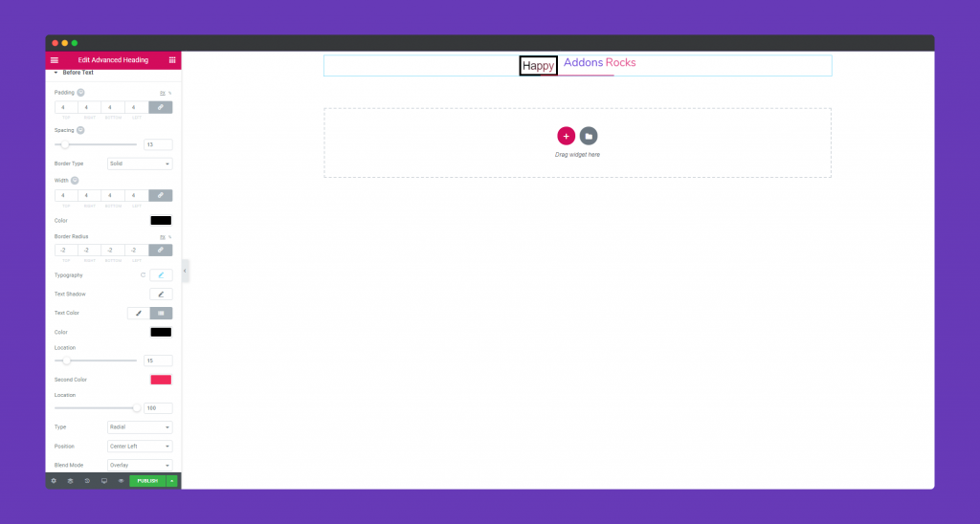Screen dimensions: 980x524
Task: Switch responsive mode via desktop icon
Action: click(x=104, y=481)
